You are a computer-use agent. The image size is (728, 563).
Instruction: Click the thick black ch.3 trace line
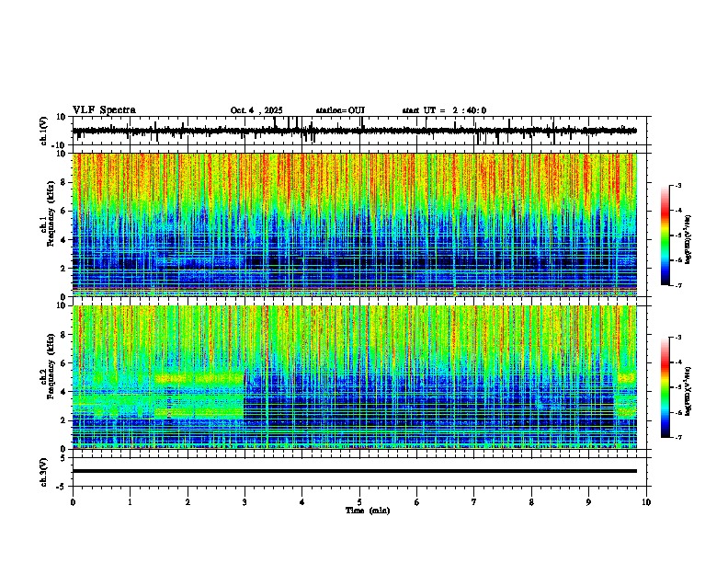point(355,471)
